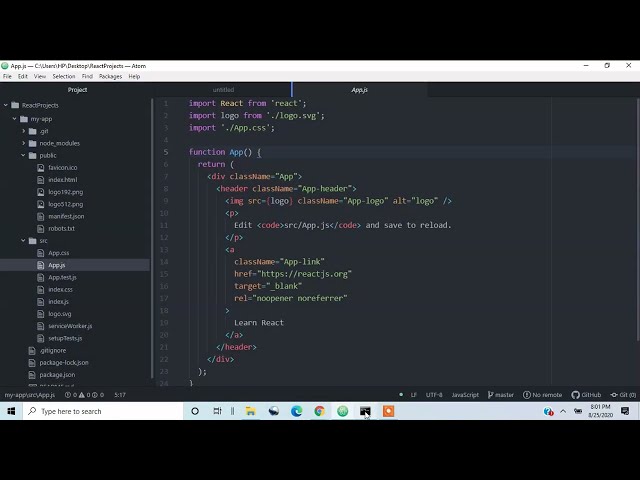
Task: Open the Packages menu
Action: [x=110, y=76]
